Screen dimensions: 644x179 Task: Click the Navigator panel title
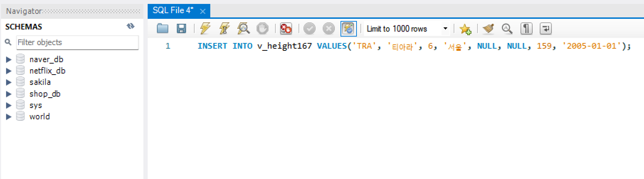coord(24,11)
